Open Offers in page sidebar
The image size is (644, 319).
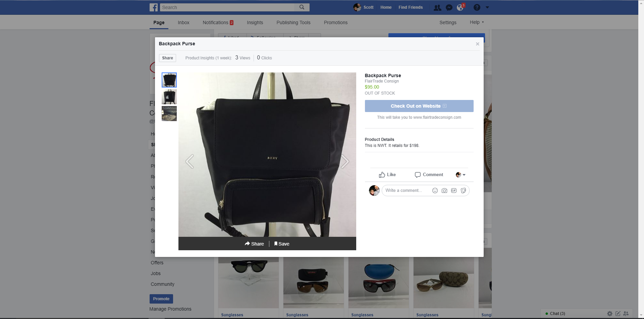click(x=157, y=263)
